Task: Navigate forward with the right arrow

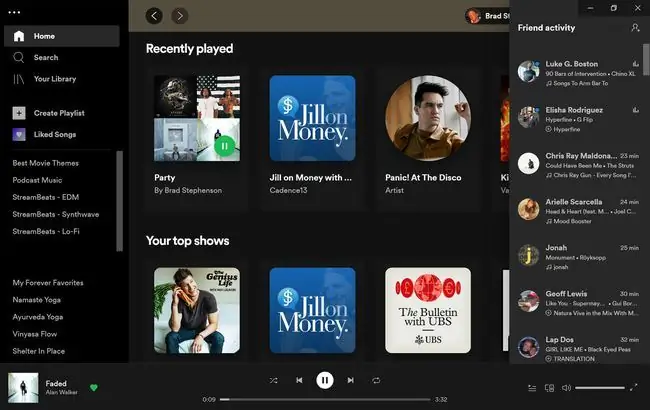Action: [x=180, y=16]
